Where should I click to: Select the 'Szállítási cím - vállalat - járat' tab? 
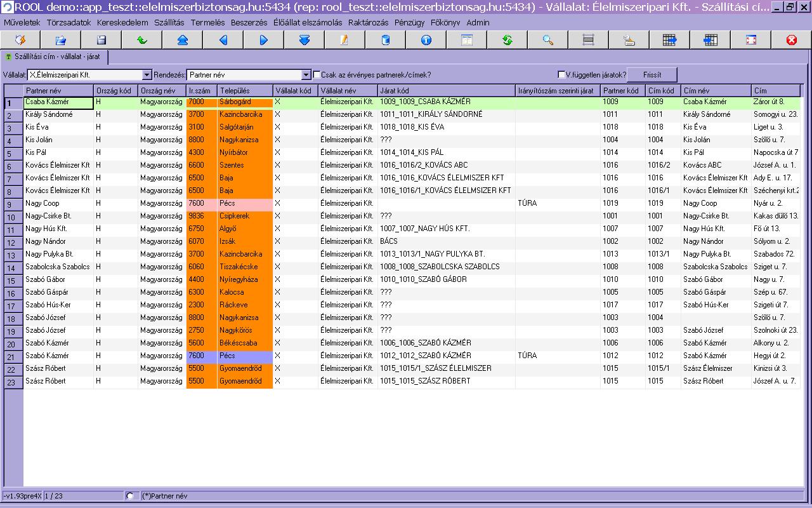point(54,57)
